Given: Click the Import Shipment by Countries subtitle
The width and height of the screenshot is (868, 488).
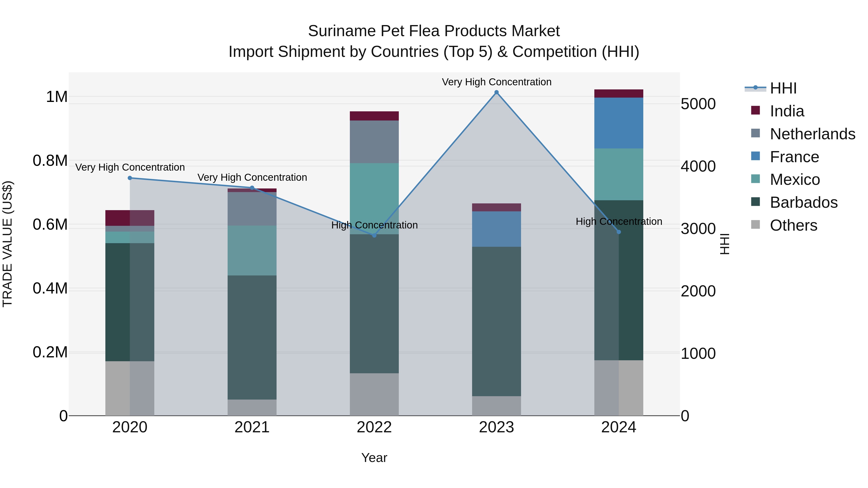Looking at the screenshot, I should 434,52.
